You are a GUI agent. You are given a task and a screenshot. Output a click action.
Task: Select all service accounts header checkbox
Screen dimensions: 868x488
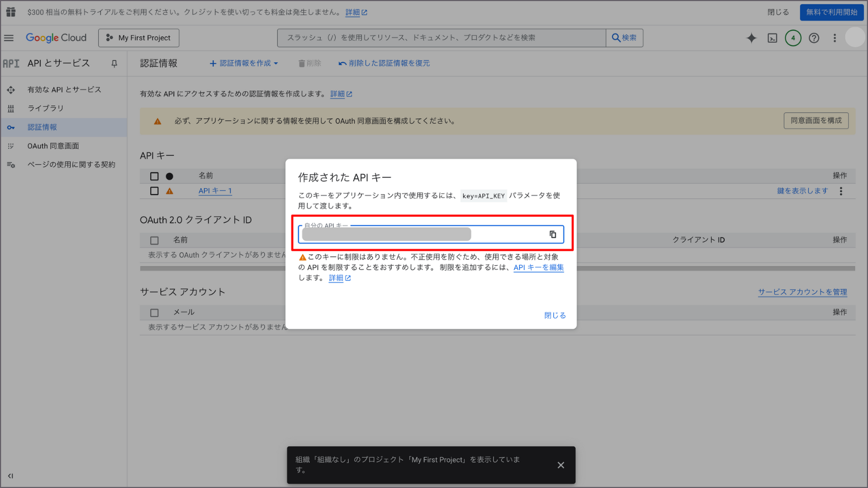(x=155, y=313)
